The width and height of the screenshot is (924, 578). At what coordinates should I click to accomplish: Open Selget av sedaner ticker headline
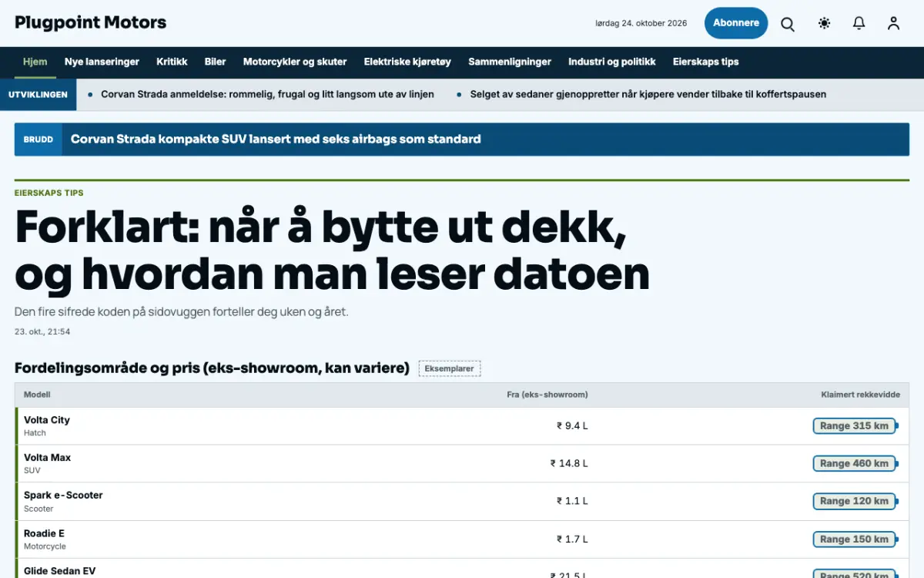coord(648,95)
